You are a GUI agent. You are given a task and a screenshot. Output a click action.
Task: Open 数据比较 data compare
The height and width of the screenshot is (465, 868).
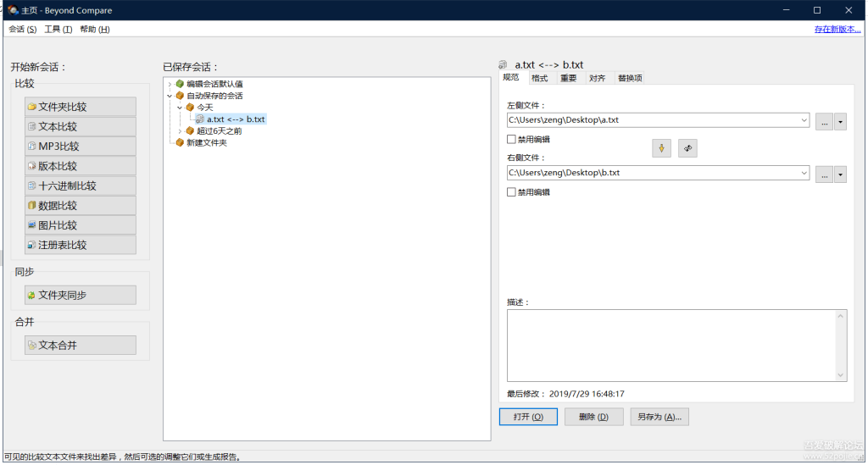pos(81,206)
